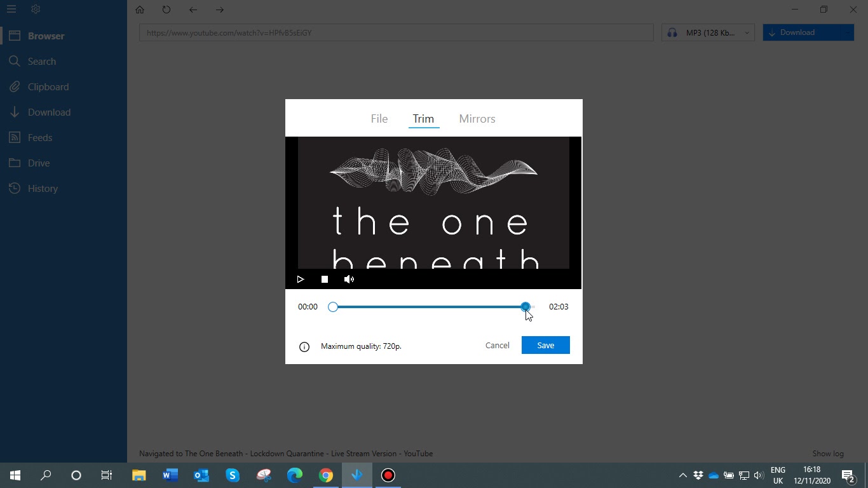Open taskbar search magnifier

click(46, 475)
